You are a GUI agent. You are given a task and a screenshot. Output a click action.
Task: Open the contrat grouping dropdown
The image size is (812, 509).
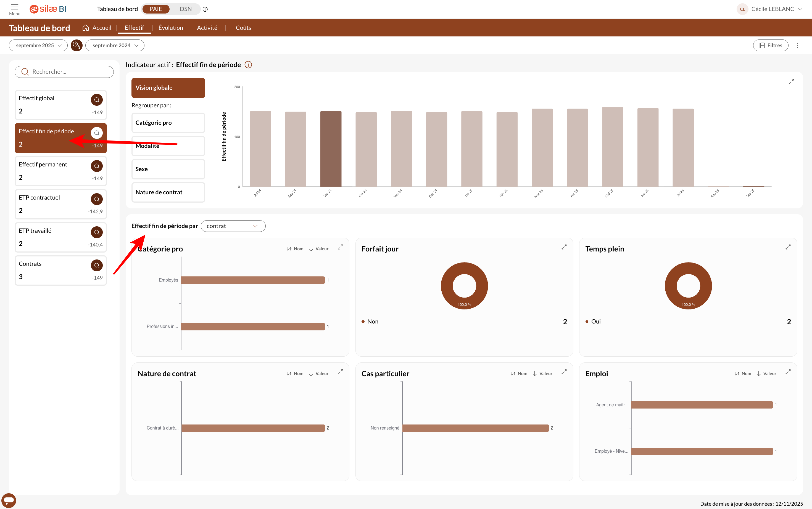point(233,226)
